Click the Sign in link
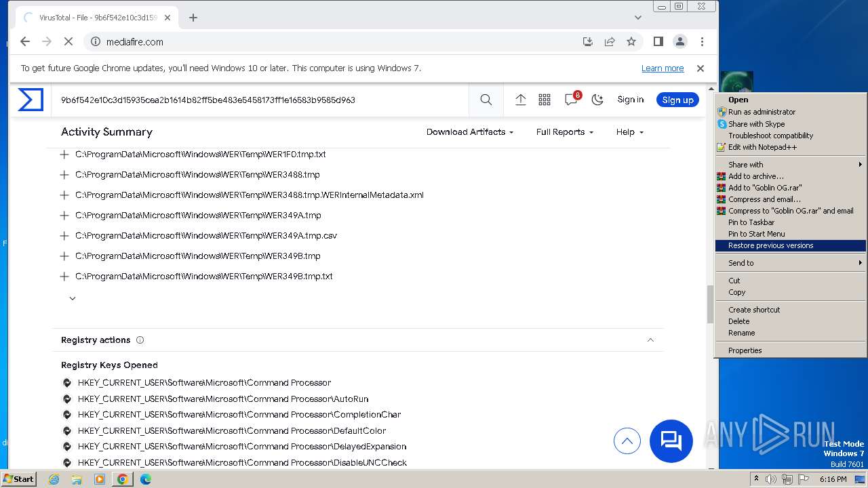The height and width of the screenshot is (488, 868). (631, 100)
